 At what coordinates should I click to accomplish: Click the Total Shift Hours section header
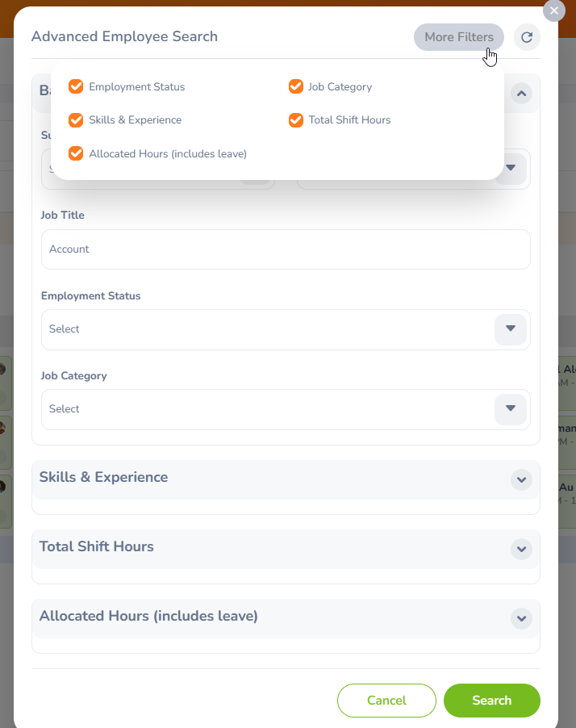click(96, 547)
